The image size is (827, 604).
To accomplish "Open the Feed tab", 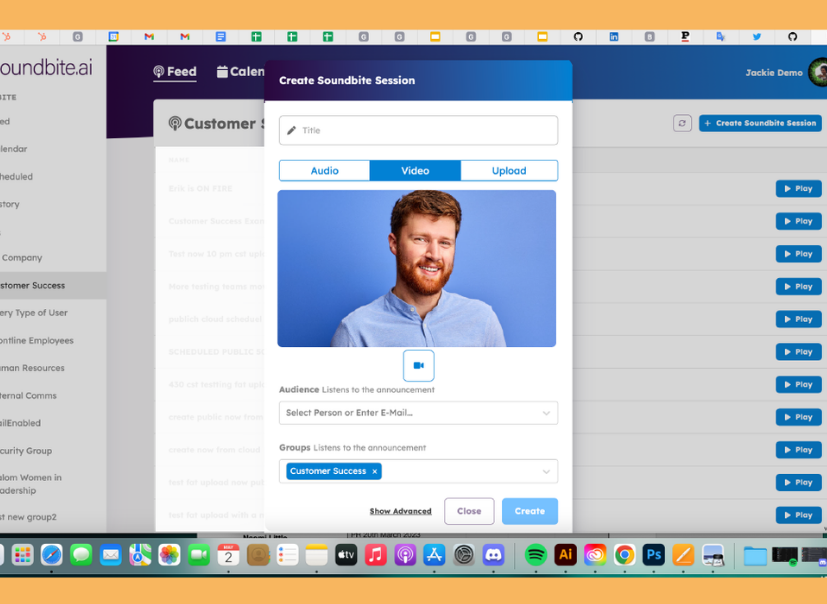I will [175, 72].
